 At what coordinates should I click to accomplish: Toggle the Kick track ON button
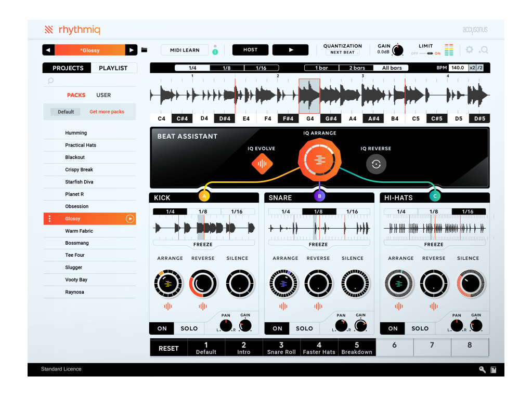point(162,328)
